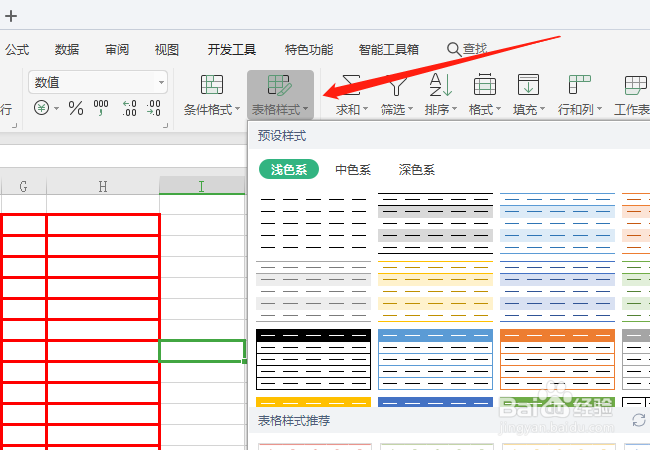Select column G header
650x450 pixels.
coord(24,186)
